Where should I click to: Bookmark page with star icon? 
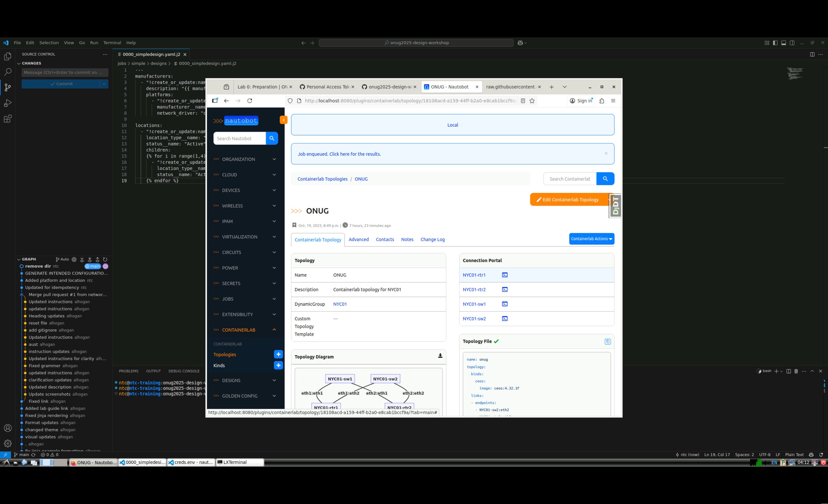(532, 101)
